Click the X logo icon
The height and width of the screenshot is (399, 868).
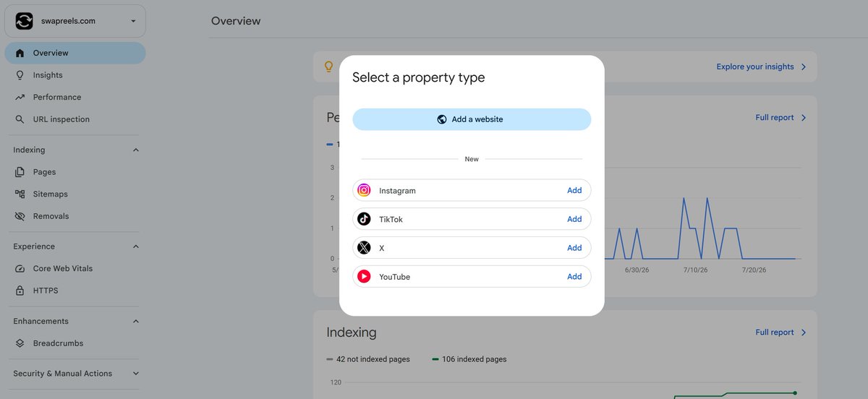(x=364, y=248)
